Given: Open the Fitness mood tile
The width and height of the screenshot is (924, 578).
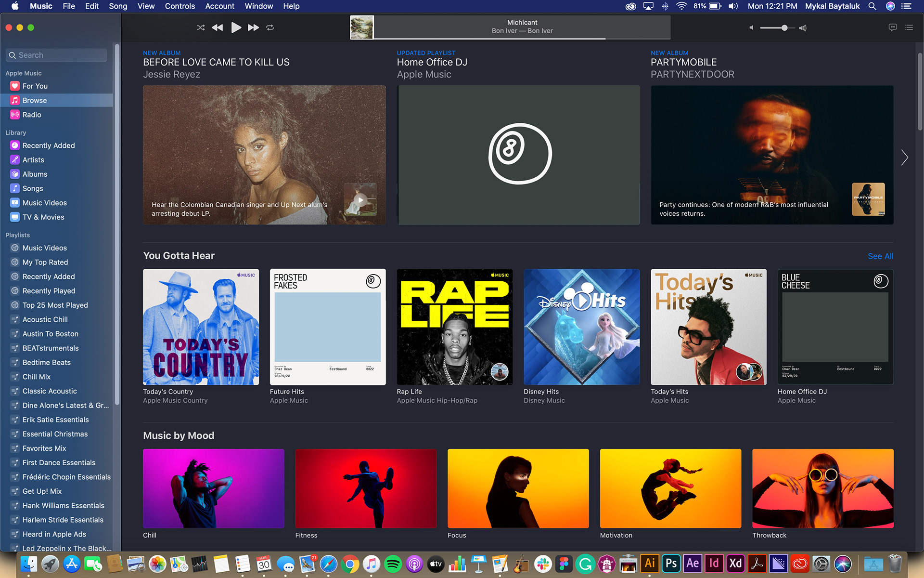Looking at the screenshot, I should (x=366, y=488).
